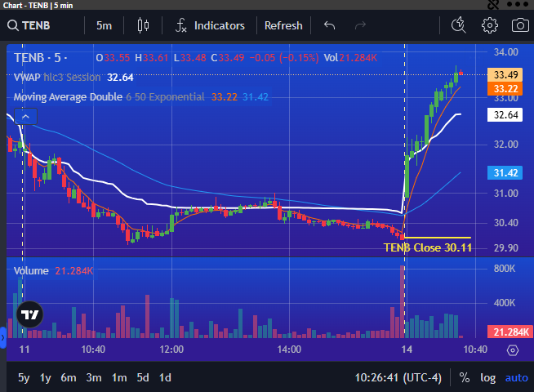Redo the last chart action
534x392 pixels.
(360, 25)
